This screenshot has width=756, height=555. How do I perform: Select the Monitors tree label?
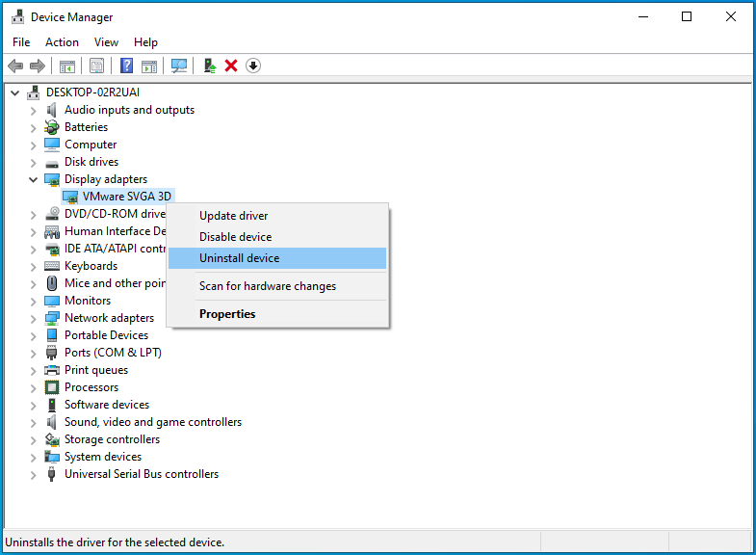click(88, 301)
